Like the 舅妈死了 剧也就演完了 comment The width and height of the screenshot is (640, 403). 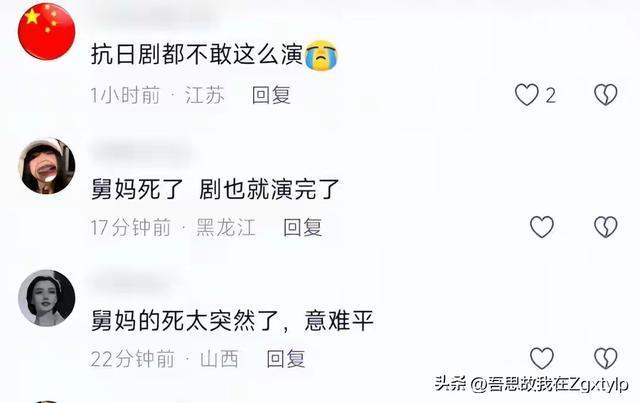coord(542,227)
